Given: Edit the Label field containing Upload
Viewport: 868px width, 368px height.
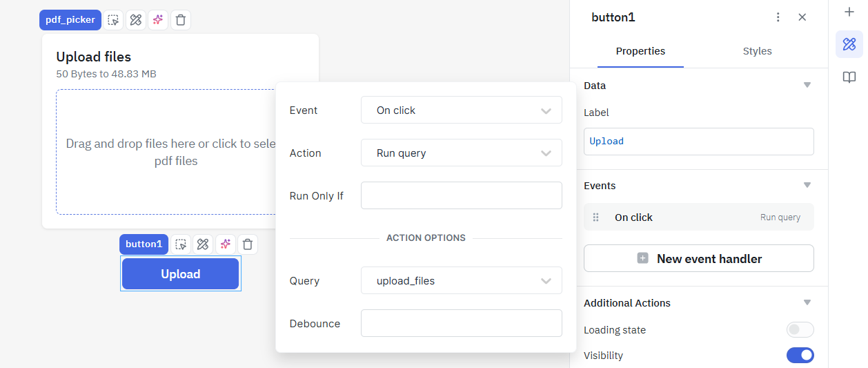Looking at the screenshot, I should pyautogui.click(x=699, y=142).
